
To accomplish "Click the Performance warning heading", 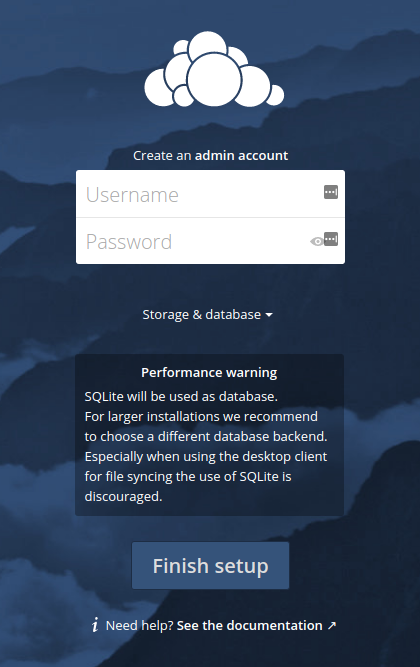I will [x=209, y=373].
